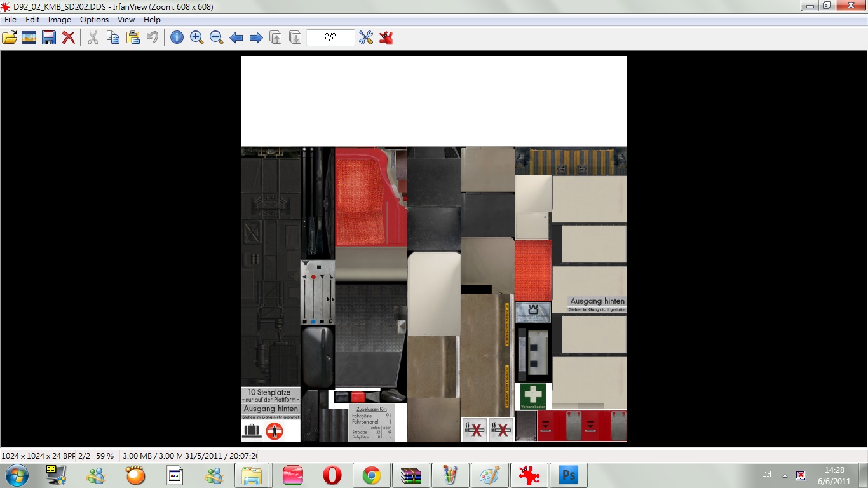The width and height of the screenshot is (868, 488).
Task: Show hidden tray icons arrow
Action: click(x=785, y=475)
